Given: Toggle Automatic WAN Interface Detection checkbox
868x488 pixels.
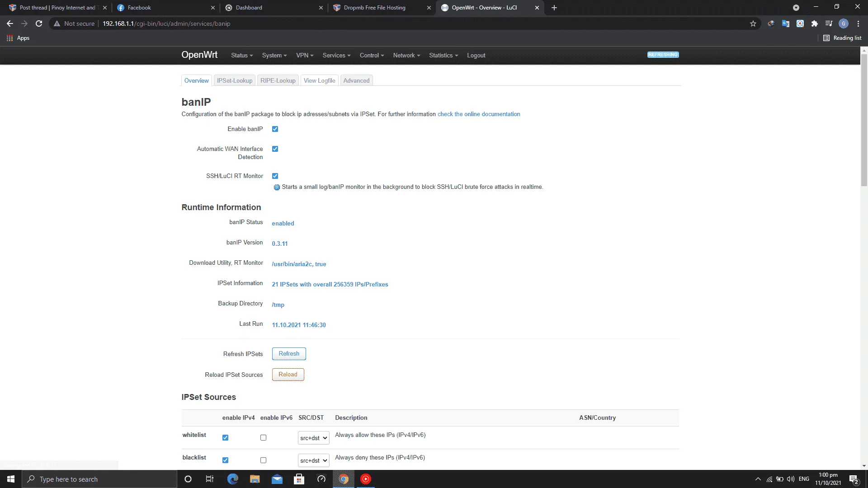Looking at the screenshot, I should click(x=275, y=149).
